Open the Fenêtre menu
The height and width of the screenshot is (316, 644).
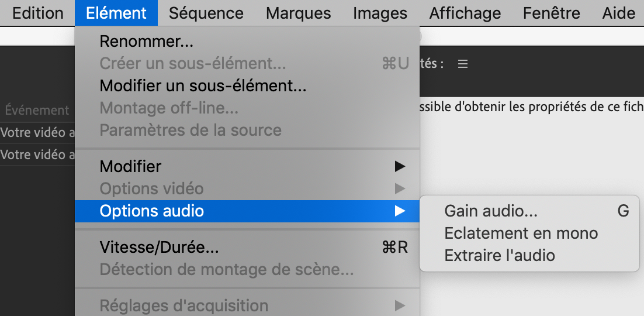pos(552,13)
